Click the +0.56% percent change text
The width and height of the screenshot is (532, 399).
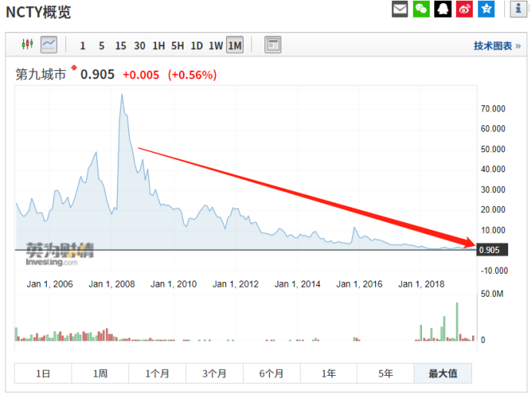pos(192,75)
